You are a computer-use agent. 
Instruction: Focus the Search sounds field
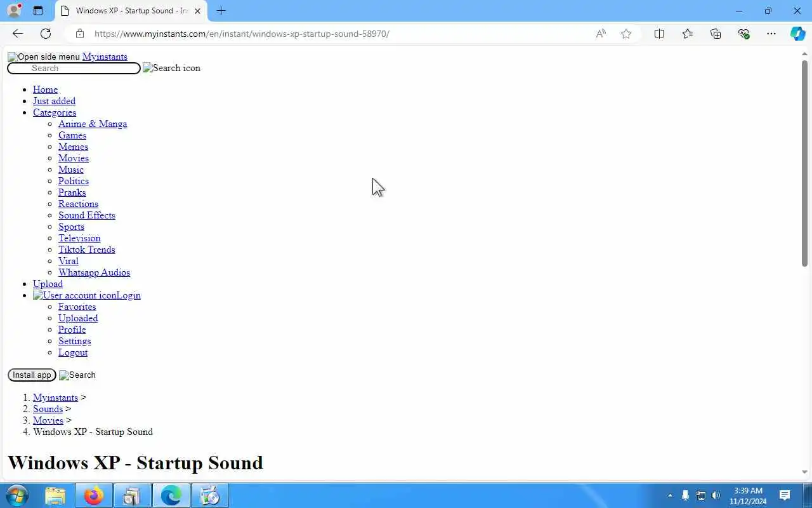click(x=74, y=68)
